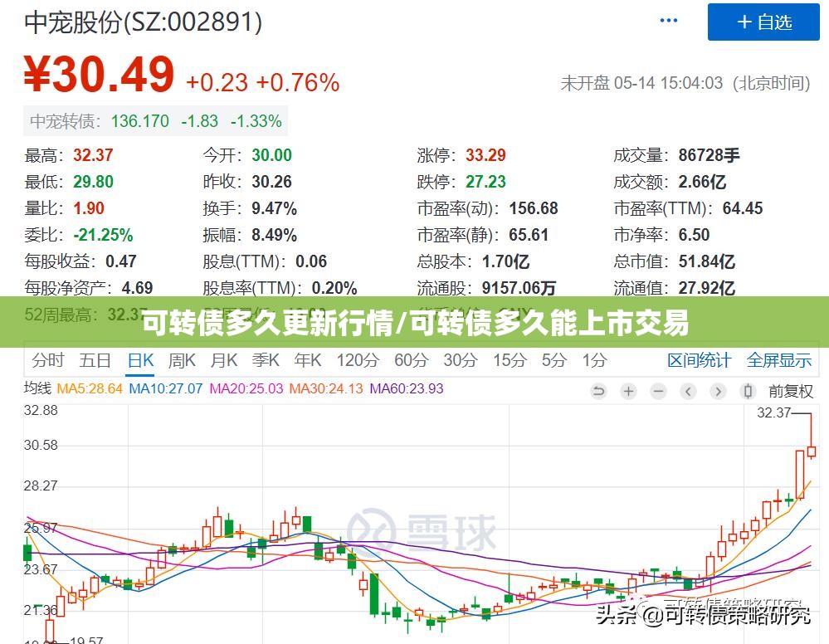Viewport: 829px width, 644px height.
Task: Open the 全屏显示 fullscreen link
Action: [778, 361]
